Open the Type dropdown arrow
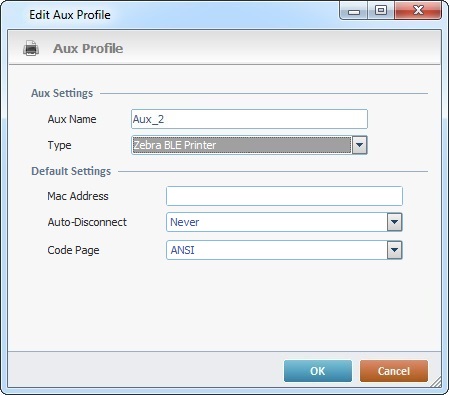Image resolution: width=449 pixels, height=395 pixels. coord(360,145)
